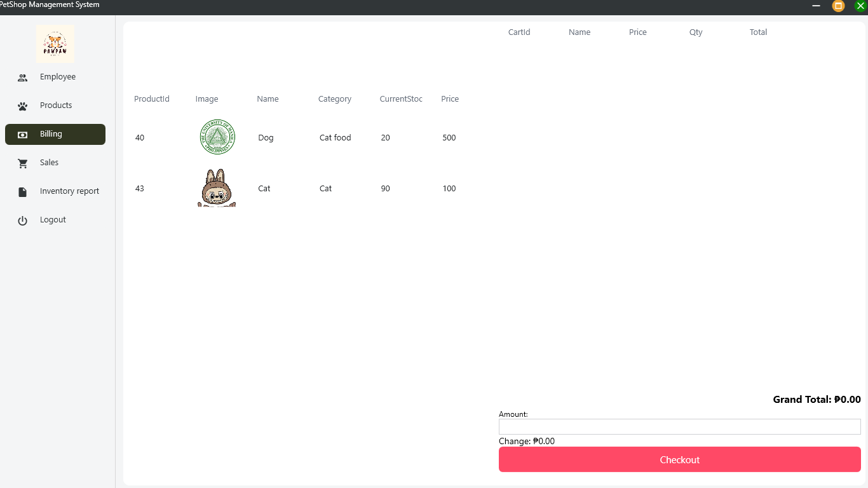Open Sales via the cart icon

[x=23, y=163]
